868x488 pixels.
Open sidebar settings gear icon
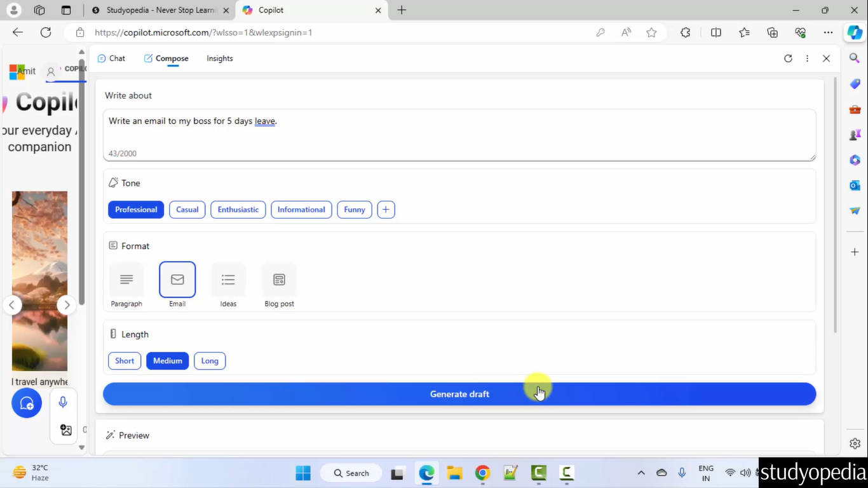855,444
